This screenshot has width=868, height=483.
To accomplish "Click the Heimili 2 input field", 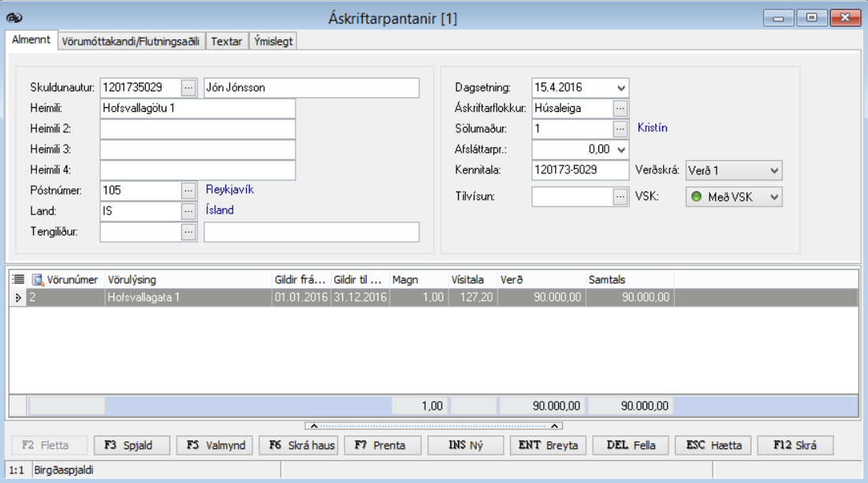I will point(197,129).
